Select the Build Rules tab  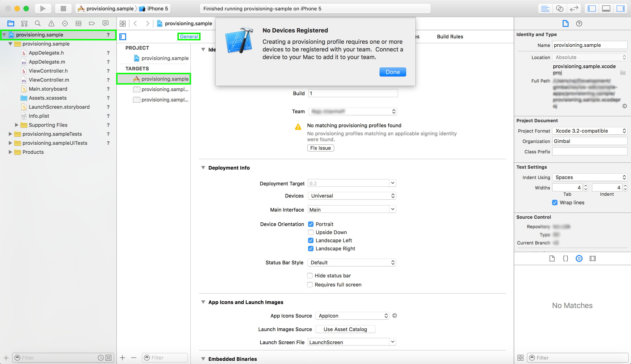[x=450, y=37]
